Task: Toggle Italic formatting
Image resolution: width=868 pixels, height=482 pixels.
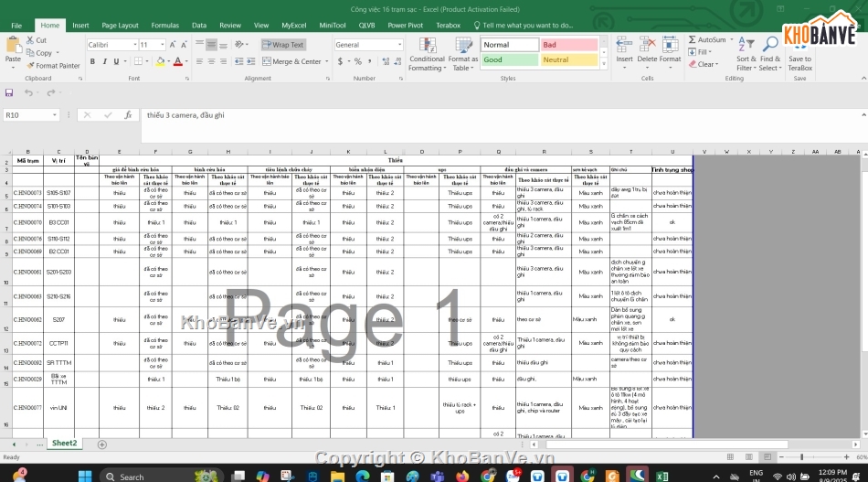Action: click(x=104, y=61)
